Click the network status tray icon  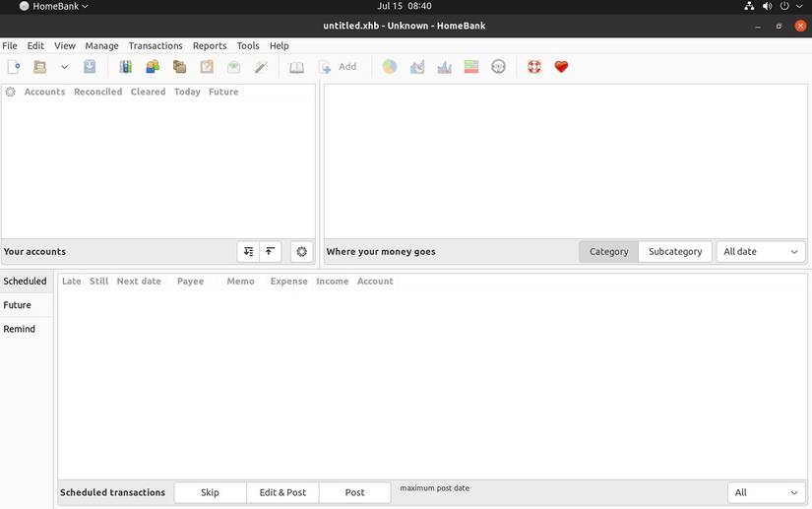click(749, 6)
